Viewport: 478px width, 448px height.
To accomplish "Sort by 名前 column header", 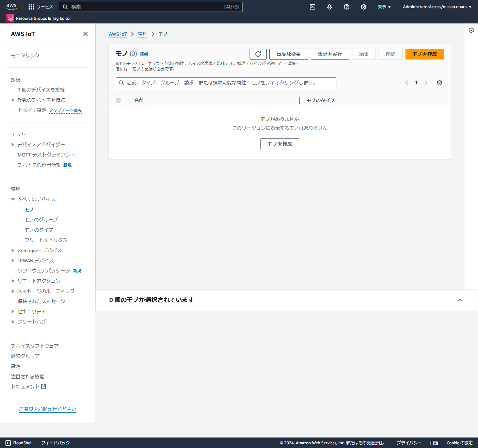I will 139,100.
